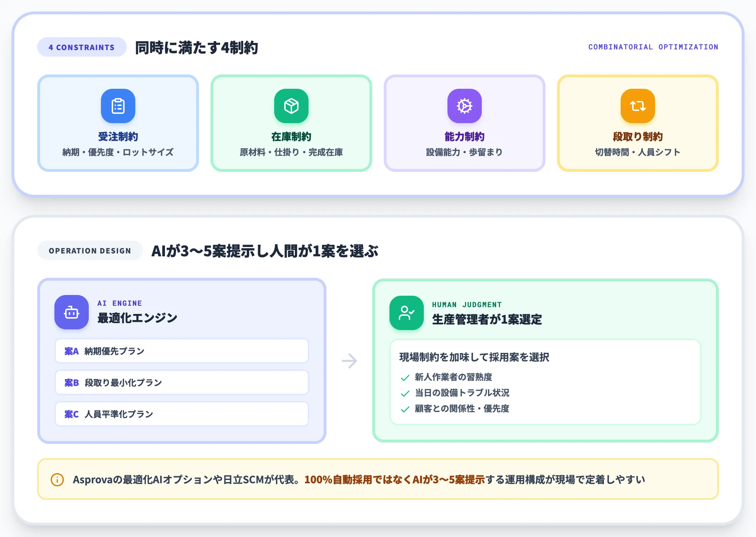The height and width of the screenshot is (537, 756).
Task: Click the user-check icon beside 生産管理者が1案選定
Action: tap(407, 313)
